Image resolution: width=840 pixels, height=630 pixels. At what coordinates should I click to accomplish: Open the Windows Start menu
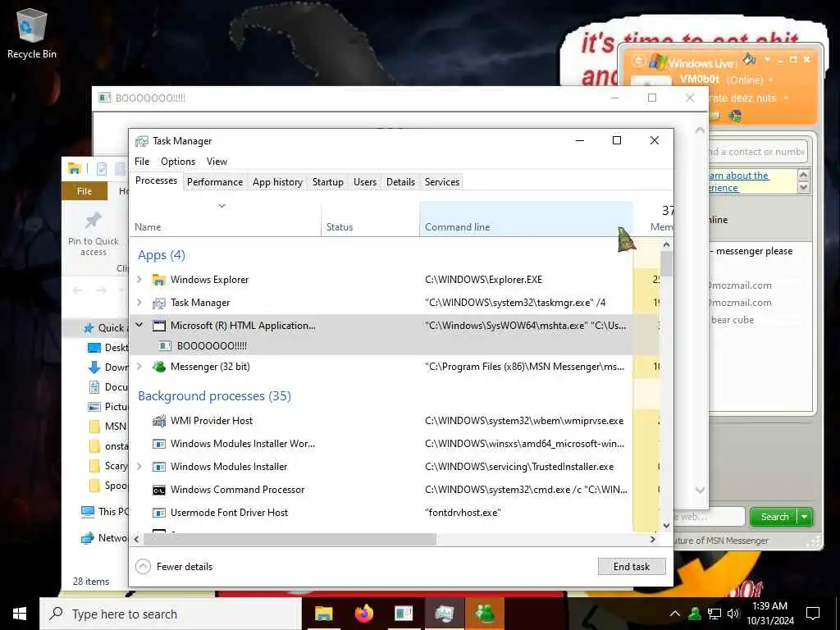20,614
